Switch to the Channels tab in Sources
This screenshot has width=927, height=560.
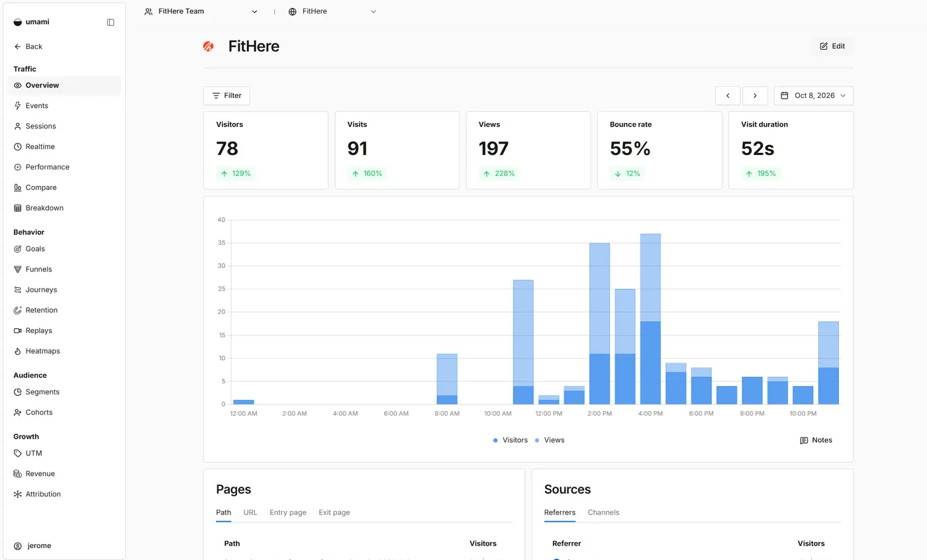[x=603, y=512]
